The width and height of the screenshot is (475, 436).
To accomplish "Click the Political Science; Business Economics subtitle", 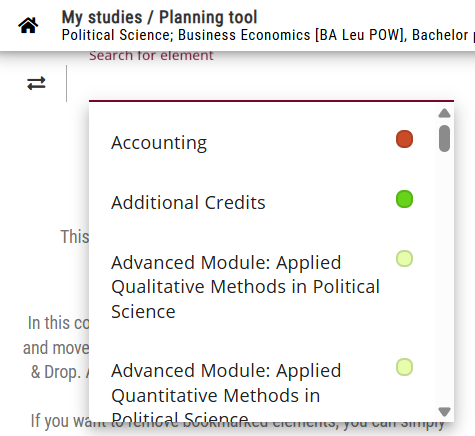I will pyautogui.click(x=268, y=35).
